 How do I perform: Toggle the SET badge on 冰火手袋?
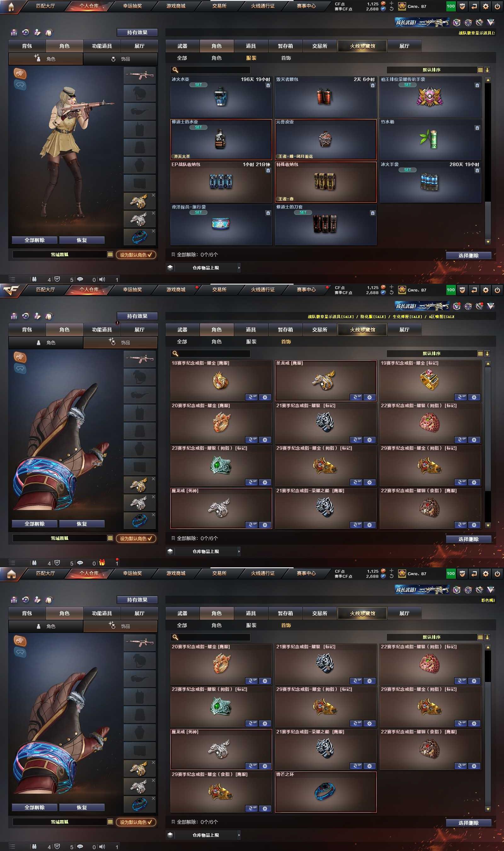[x=408, y=170]
